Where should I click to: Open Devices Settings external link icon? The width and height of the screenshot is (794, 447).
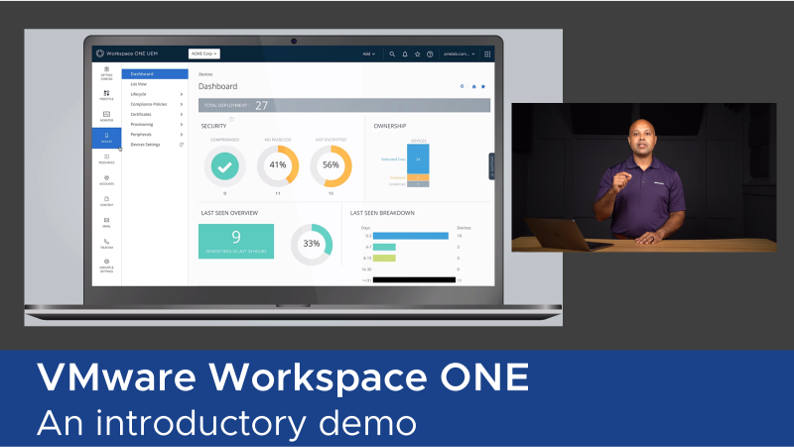click(181, 144)
